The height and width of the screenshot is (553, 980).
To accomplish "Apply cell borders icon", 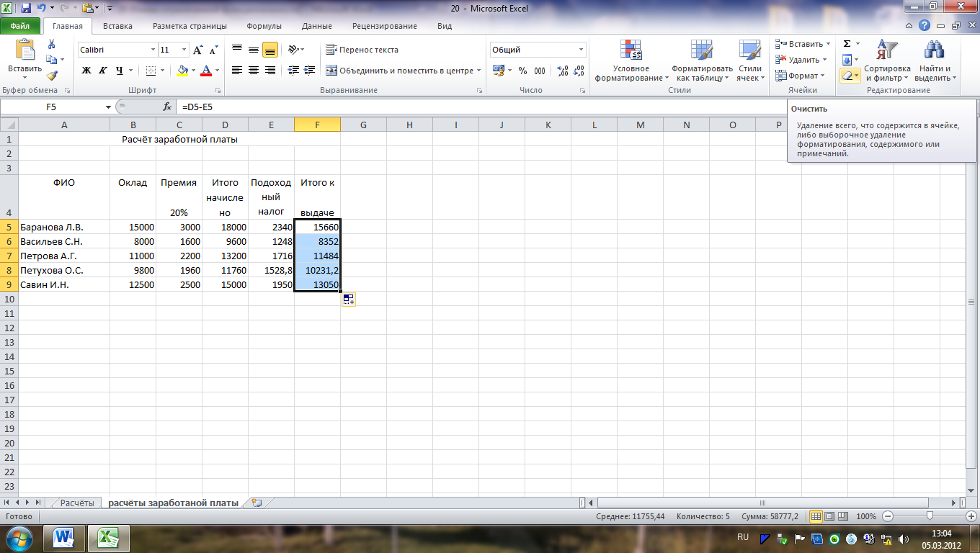I will point(150,70).
